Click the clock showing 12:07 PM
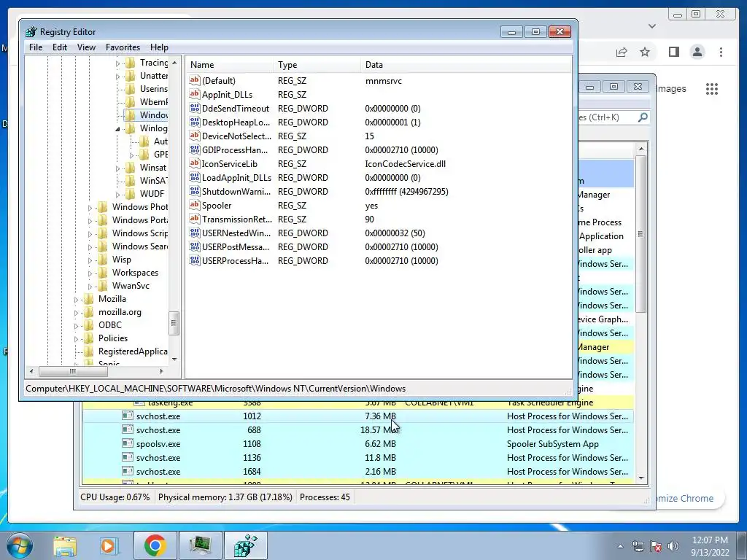This screenshot has width=747, height=560. 710,540
